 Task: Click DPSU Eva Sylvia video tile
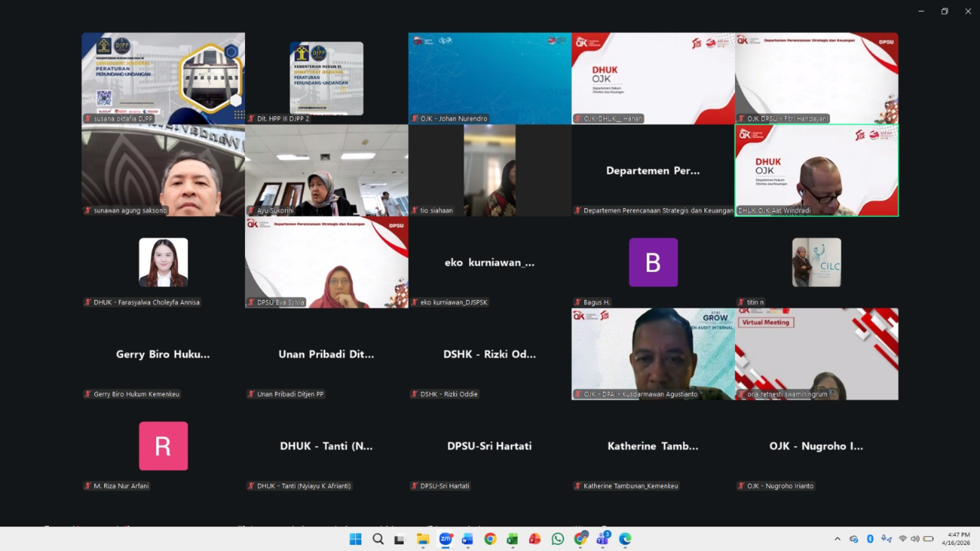[326, 262]
